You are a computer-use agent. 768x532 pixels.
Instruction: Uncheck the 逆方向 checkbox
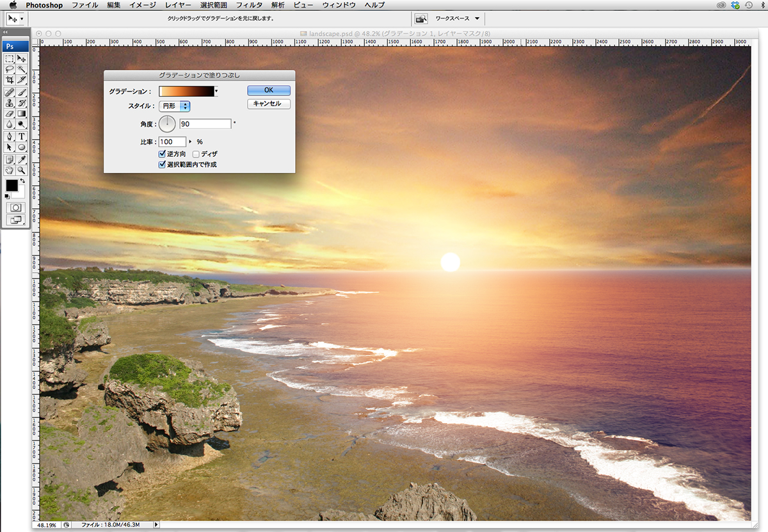click(x=162, y=154)
